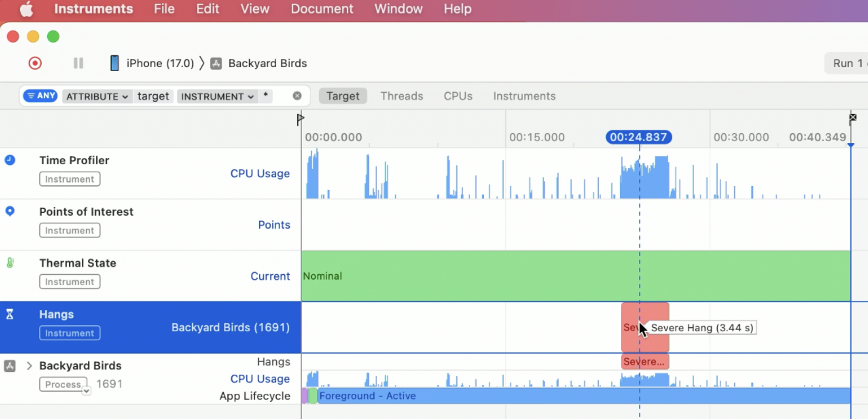
Task: Click Hangs track's Instrument badge
Action: click(69, 333)
